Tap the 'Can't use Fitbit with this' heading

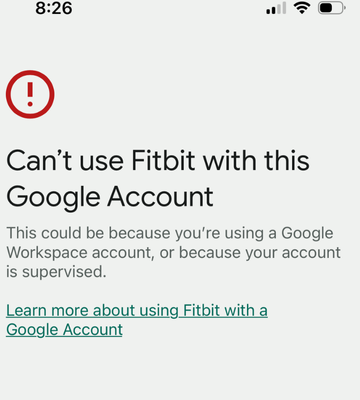pyautogui.click(x=158, y=160)
